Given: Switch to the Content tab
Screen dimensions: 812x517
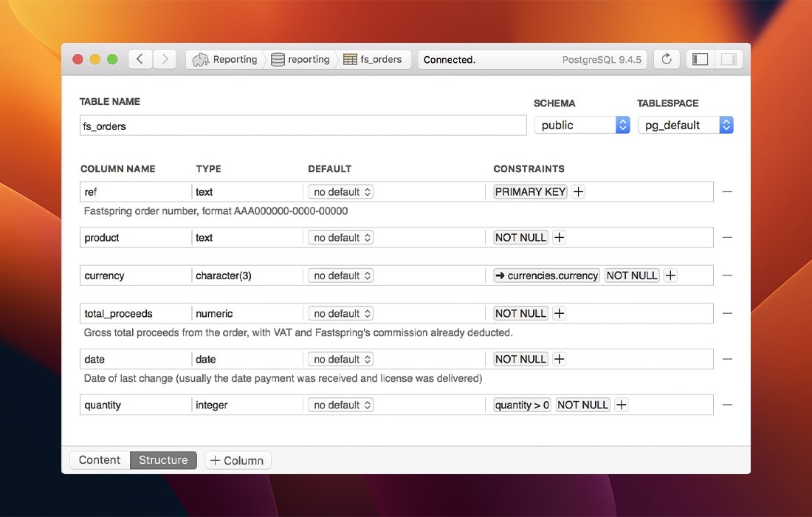Looking at the screenshot, I should pyautogui.click(x=100, y=459).
